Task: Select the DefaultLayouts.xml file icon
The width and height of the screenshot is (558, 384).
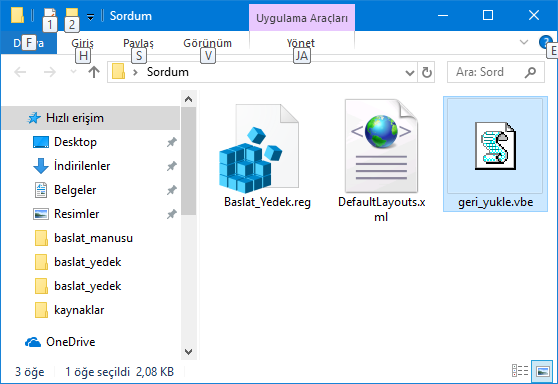Action: point(381,146)
